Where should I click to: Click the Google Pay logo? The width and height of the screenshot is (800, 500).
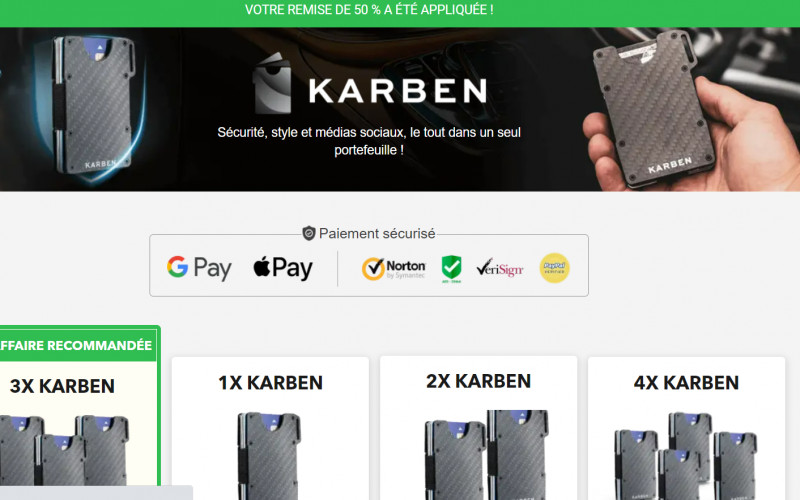[x=199, y=267]
